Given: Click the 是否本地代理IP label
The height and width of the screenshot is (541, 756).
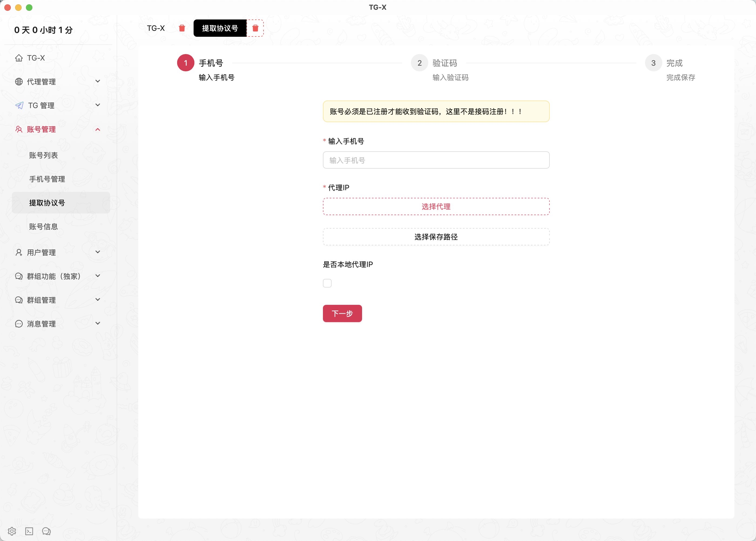Looking at the screenshot, I should [348, 265].
